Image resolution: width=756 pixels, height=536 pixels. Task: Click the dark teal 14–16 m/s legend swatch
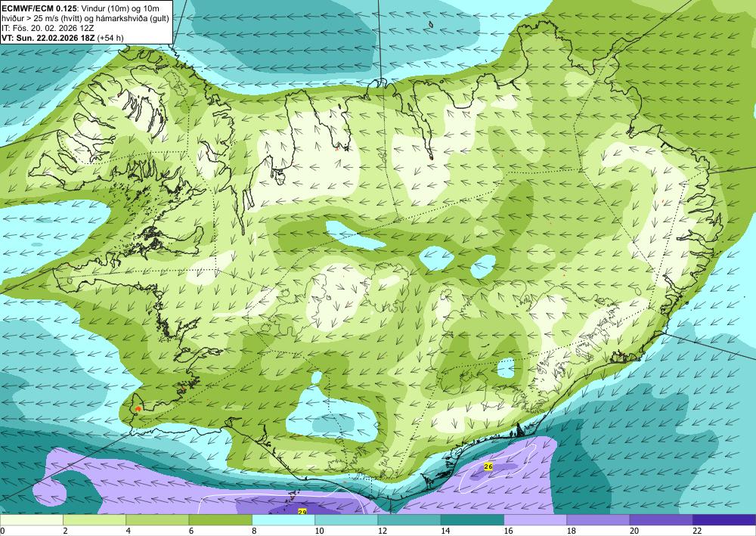point(472,520)
